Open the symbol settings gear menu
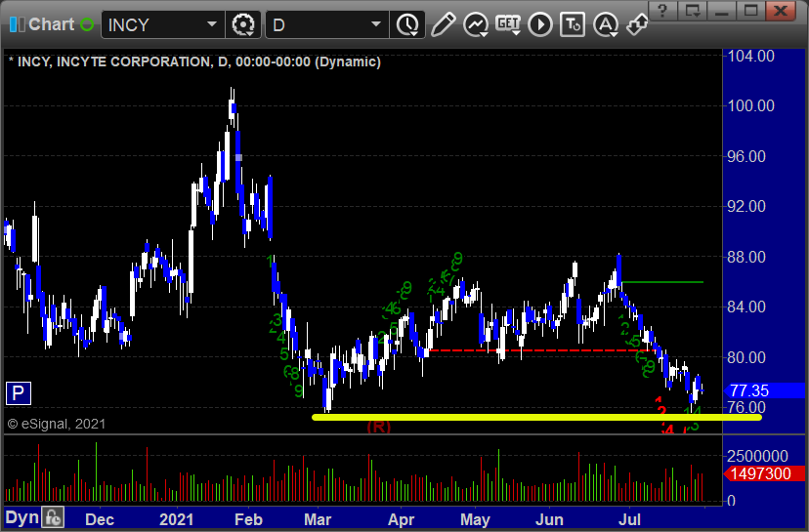This screenshot has width=809, height=532. pyautogui.click(x=243, y=24)
